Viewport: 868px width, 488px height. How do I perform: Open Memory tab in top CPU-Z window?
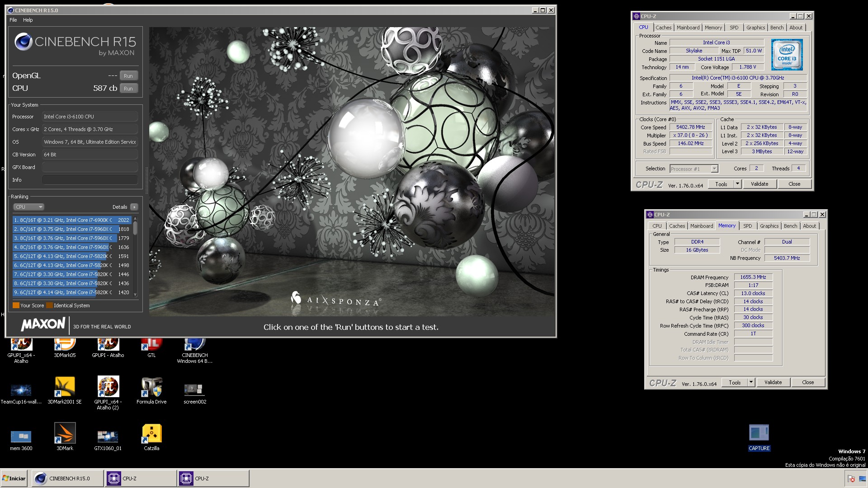point(713,28)
